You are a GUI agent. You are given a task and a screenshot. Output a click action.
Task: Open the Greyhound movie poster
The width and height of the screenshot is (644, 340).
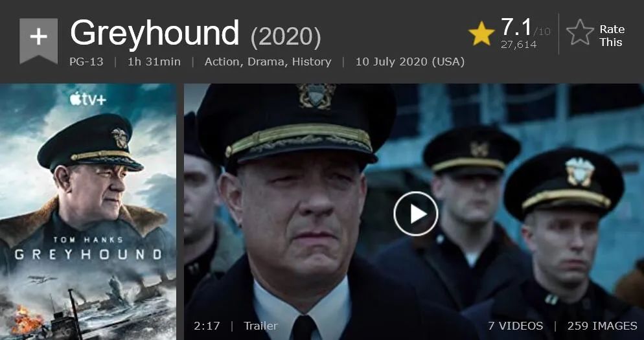[88, 212]
